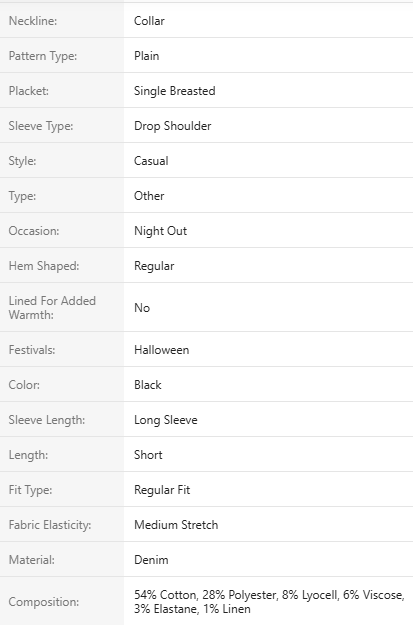The height and width of the screenshot is (625, 413).
Task: Select the Halloween festival value
Action: click(161, 350)
